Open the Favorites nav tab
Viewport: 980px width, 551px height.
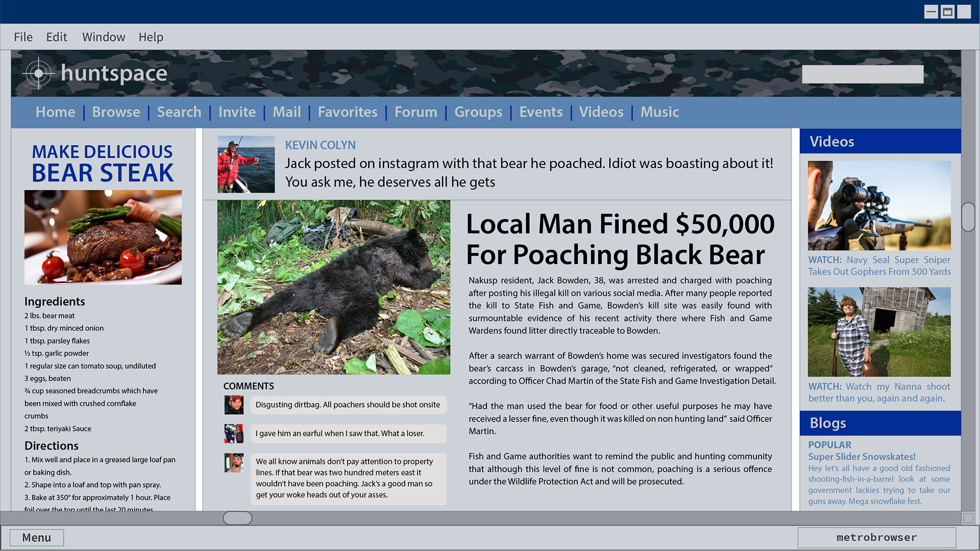[x=348, y=112]
